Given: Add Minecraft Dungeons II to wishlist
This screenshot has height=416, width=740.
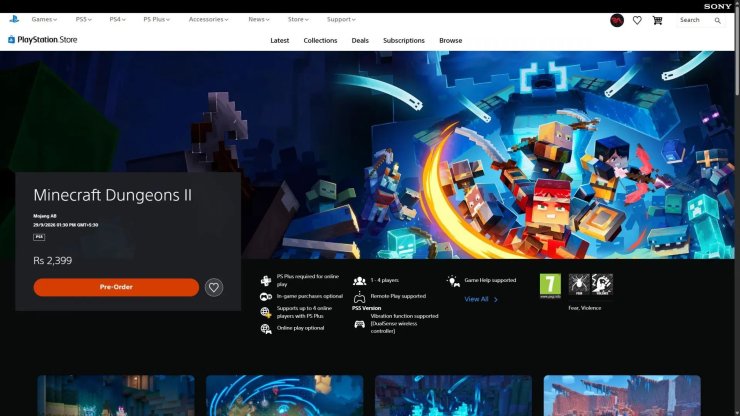Looking at the screenshot, I should pyautogui.click(x=214, y=287).
